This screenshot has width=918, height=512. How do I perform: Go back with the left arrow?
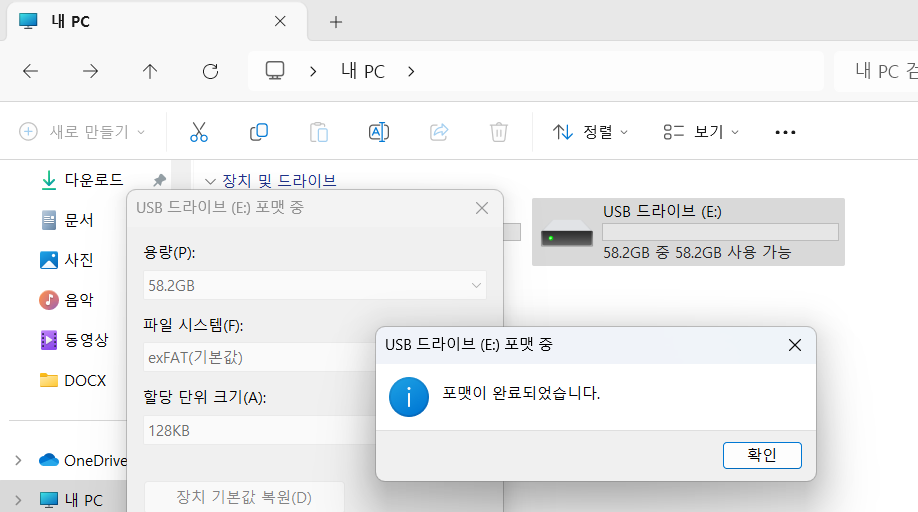[x=30, y=71]
